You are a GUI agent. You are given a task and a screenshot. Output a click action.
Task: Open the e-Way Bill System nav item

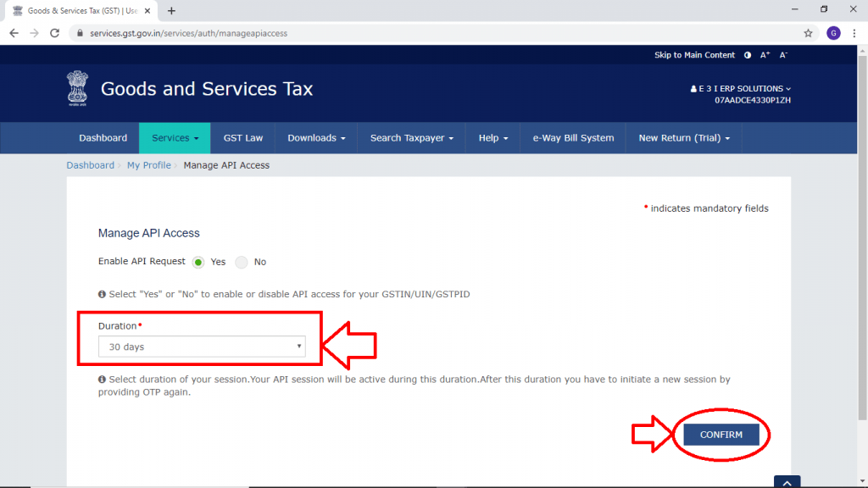[573, 138]
